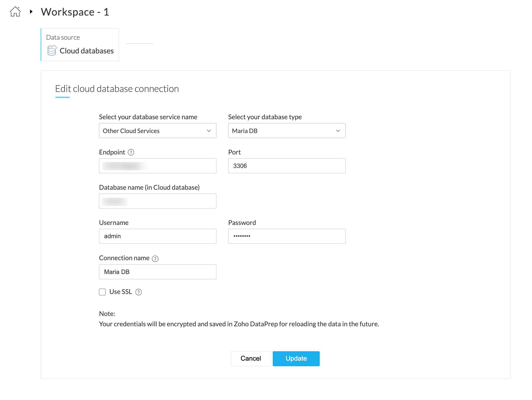Enable the Use SSL checkbox

(102, 292)
